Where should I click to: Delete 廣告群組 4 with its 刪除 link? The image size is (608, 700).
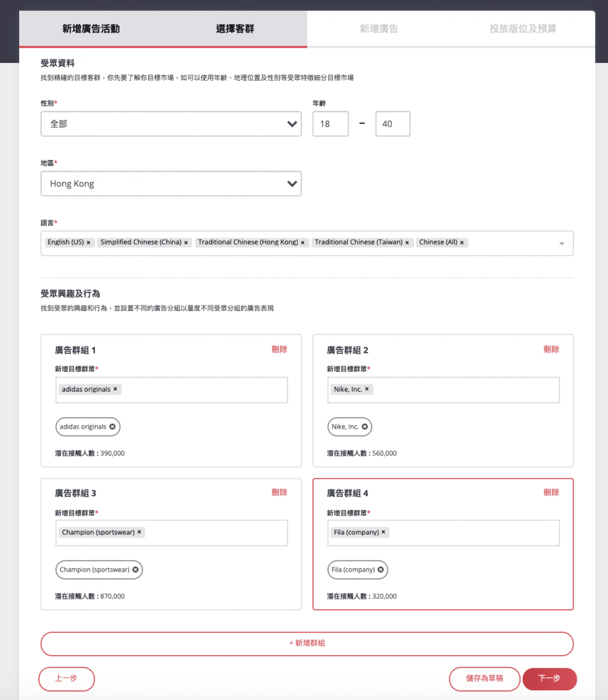551,492
